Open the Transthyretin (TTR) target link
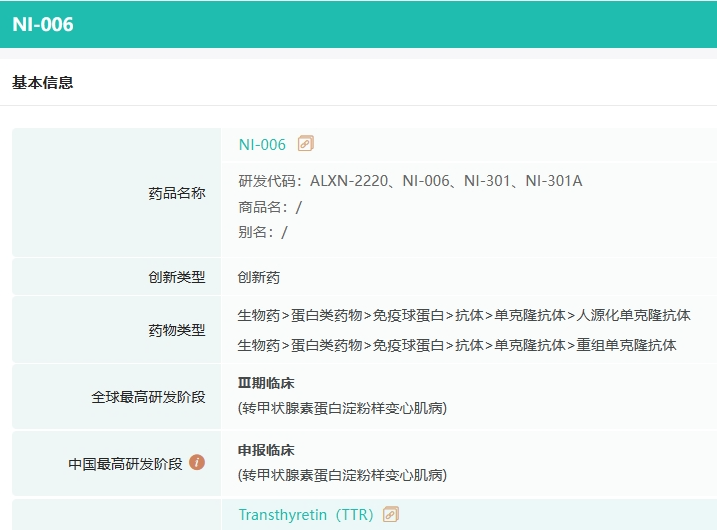 304,515
